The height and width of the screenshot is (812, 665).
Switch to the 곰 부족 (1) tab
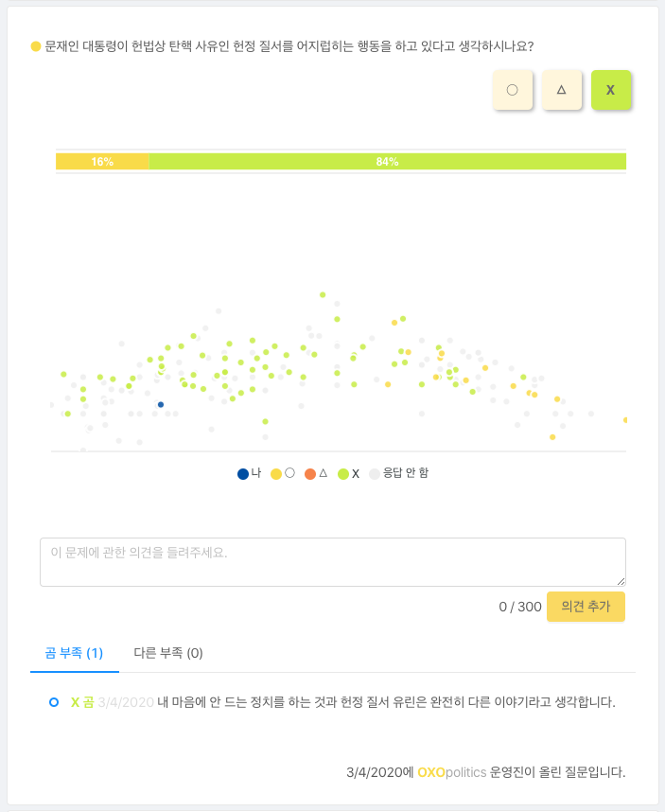74,653
